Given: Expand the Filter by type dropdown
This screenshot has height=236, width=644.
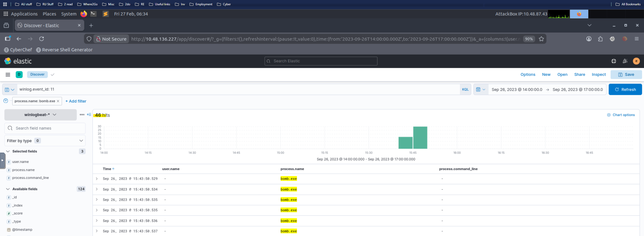Looking at the screenshot, I should [x=45, y=141].
